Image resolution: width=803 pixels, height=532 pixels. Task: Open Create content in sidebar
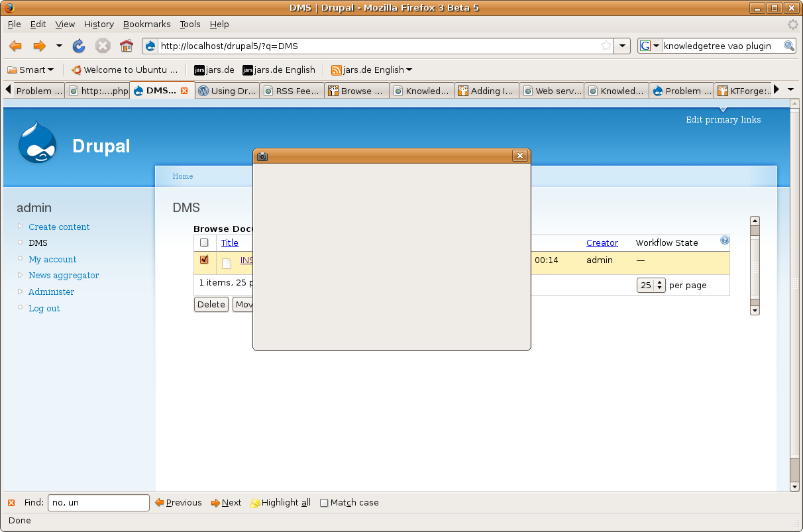coord(59,227)
